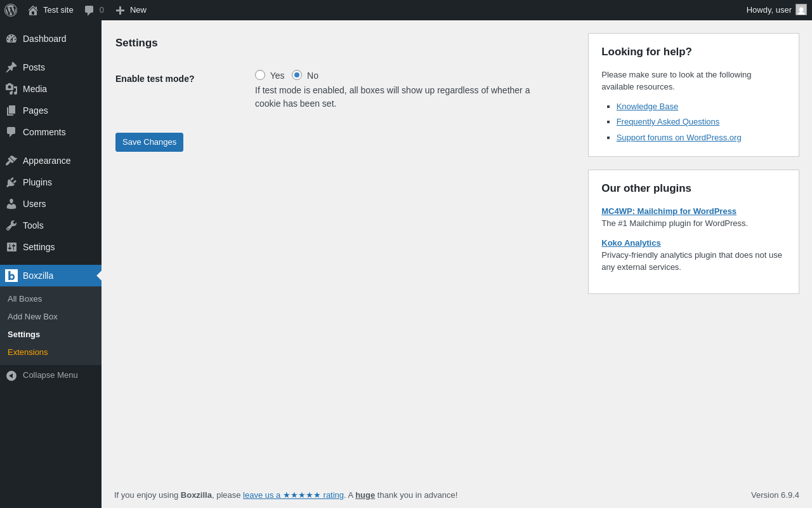
Task: Open the Knowledge Base link
Action: (x=647, y=107)
